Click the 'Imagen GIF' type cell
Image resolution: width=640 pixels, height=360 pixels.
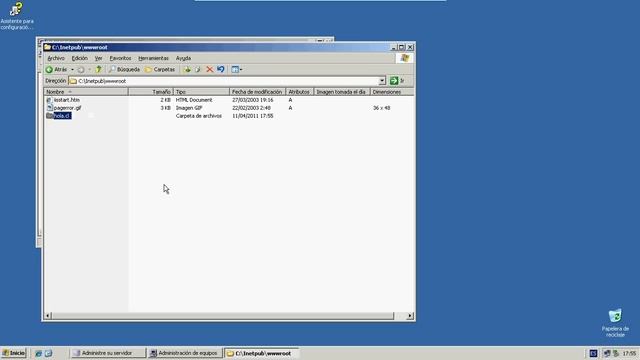pyautogui.click(x=189, y=108)
